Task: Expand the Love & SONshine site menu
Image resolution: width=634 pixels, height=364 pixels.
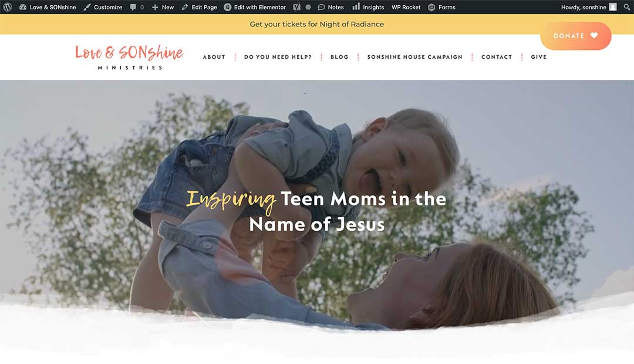Action: click(48, 7)
